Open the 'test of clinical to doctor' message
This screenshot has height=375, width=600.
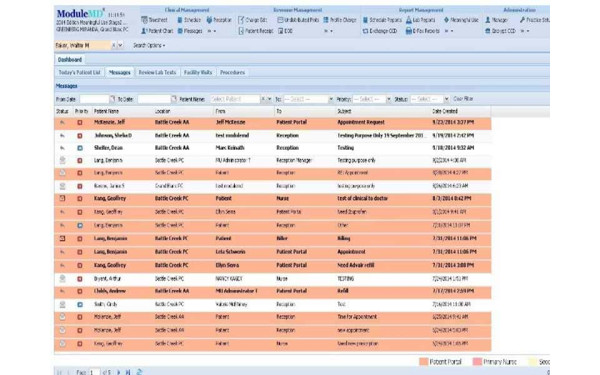362,199
